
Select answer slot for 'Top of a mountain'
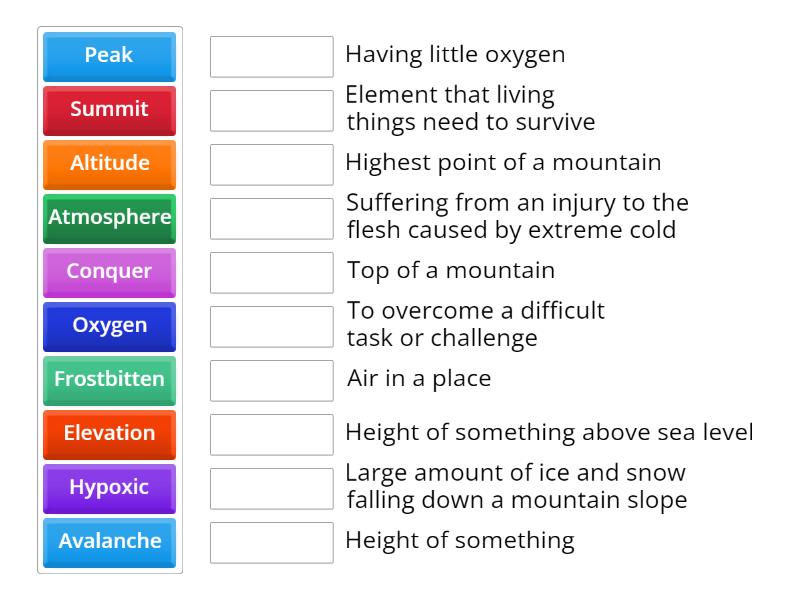click(x=272, y=273)
